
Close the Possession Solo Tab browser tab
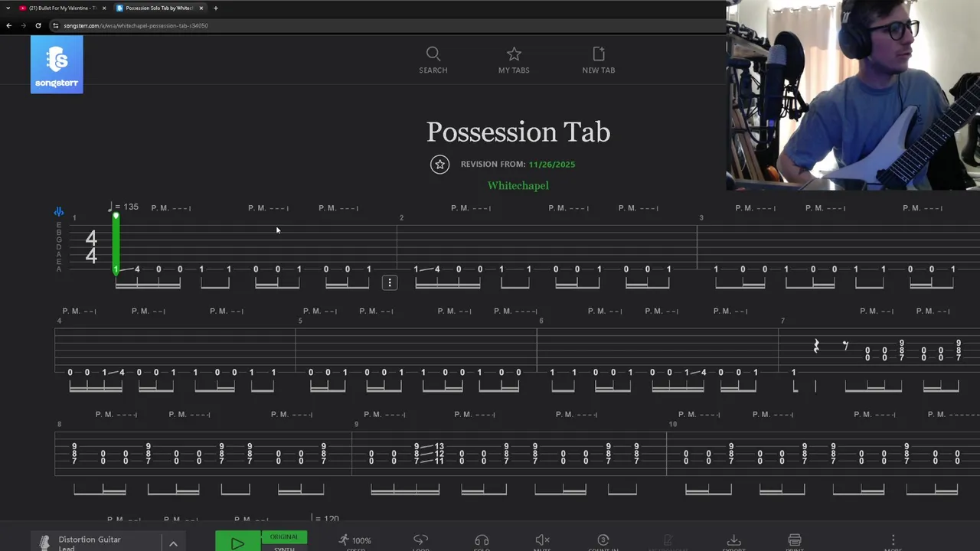click(x=201, y=8)
